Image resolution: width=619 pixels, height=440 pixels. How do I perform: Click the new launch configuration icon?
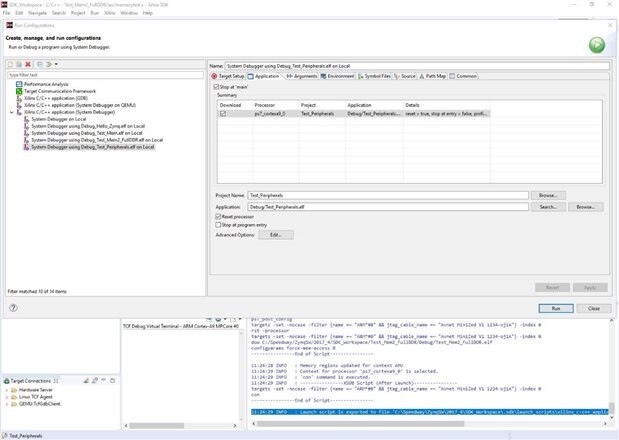(x=12, y=64)
